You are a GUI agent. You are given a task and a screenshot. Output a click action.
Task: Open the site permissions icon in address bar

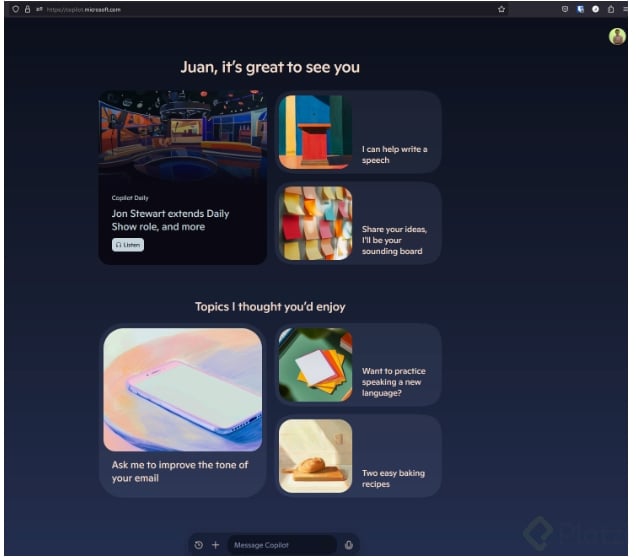coord(39,9)
